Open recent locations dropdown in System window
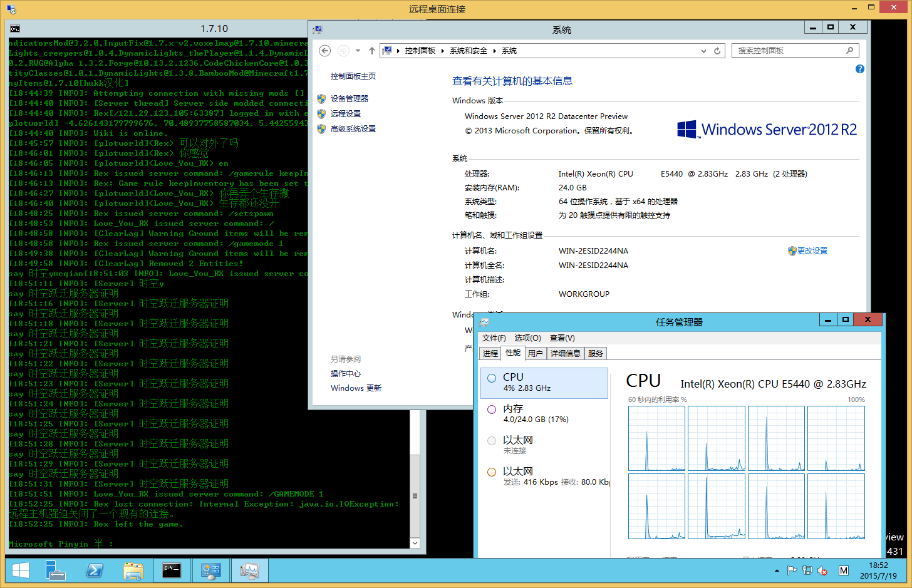Image resolution: width=912 pixels, height=588 pixels. (358, 51)
